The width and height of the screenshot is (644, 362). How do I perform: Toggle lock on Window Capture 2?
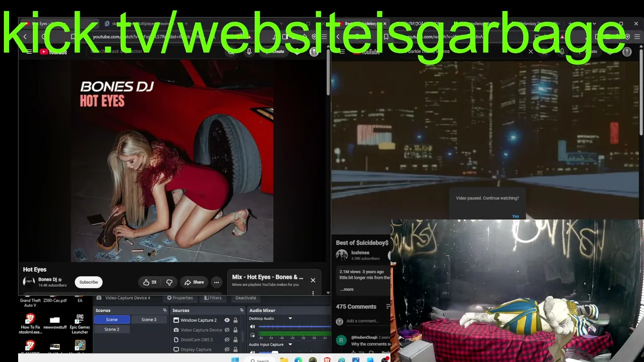coord(235,320)
